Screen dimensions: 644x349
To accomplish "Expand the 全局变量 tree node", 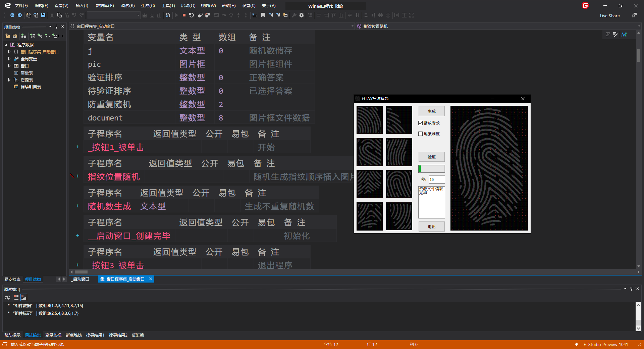I will tap(9, 59).
